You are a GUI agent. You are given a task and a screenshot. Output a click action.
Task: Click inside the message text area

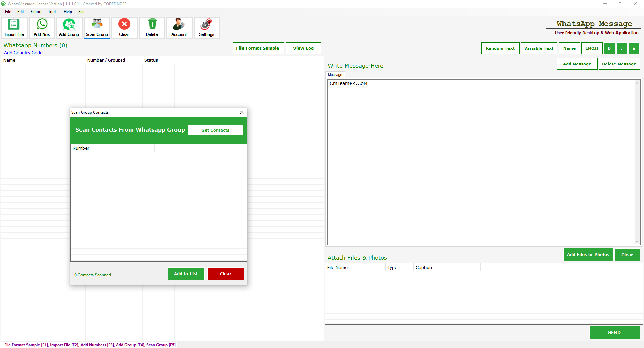coord(481,162)
